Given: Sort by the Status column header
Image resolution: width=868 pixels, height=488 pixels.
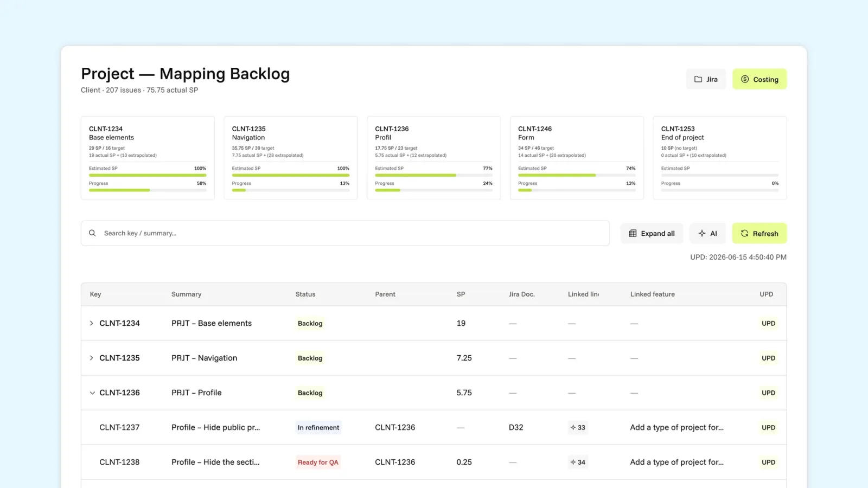Looking at the screenshot, I should [305, 294].
